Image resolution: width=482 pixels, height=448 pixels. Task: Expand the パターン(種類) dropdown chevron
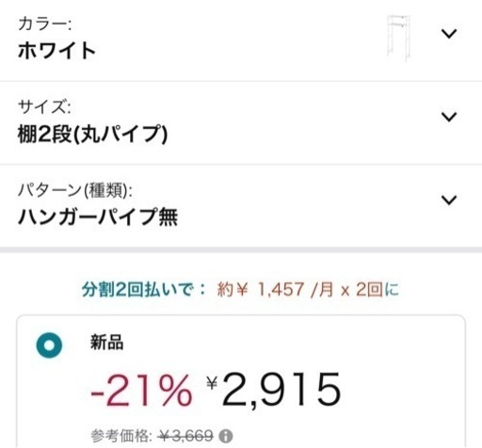[x=449, y=200]
